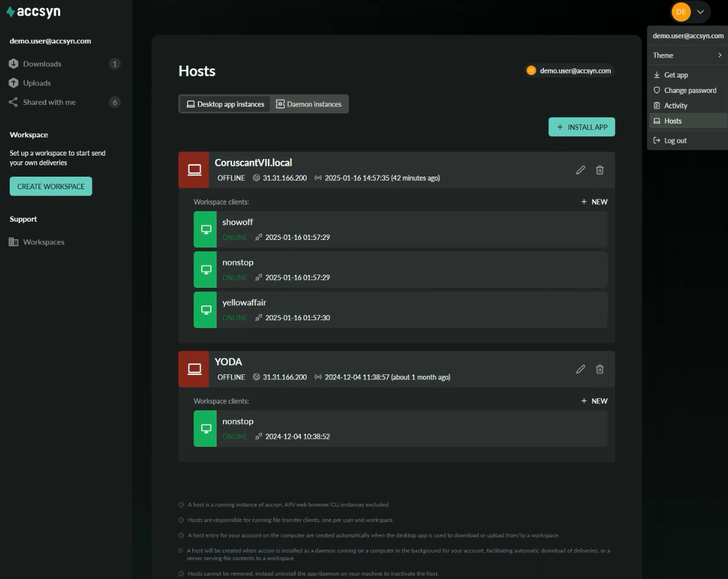728x579 pixels.
Task: Click the Hosts page heading
Action: coord(197,71)
